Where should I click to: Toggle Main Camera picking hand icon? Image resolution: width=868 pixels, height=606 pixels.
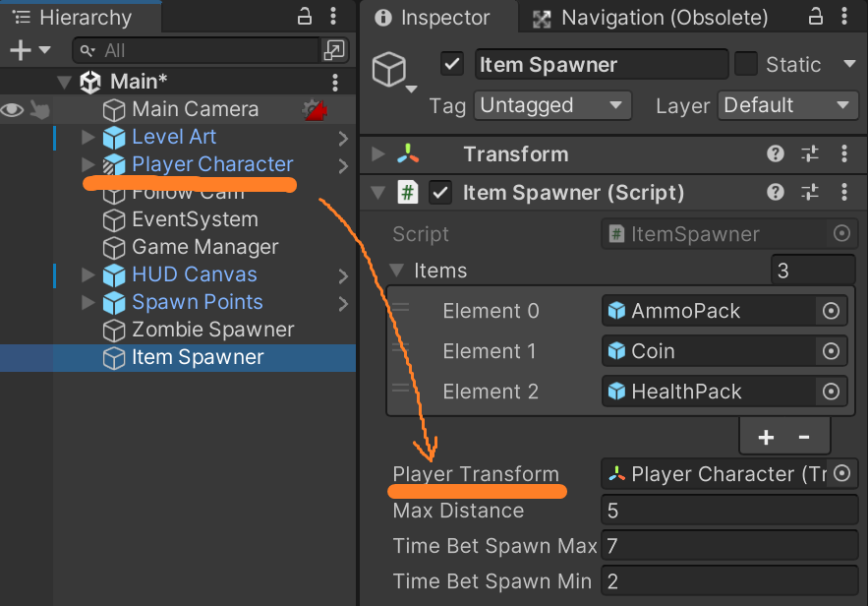[40, 109]
